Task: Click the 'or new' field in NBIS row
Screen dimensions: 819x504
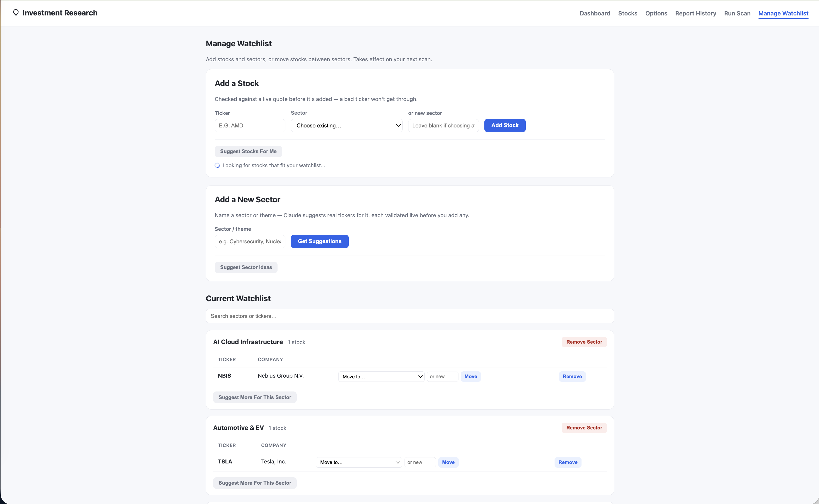Action: 442,377
